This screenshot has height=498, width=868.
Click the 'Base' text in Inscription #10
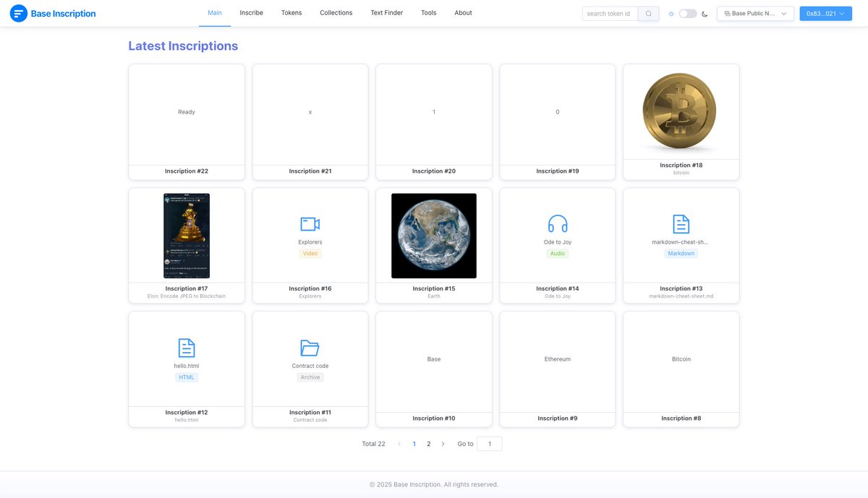pos(434,359)
